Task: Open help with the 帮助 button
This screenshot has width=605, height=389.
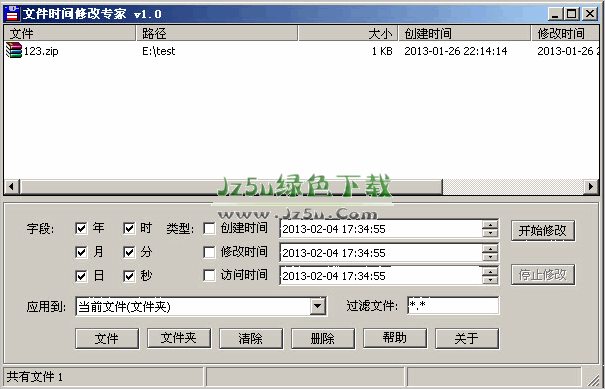Action: (395, 338)
